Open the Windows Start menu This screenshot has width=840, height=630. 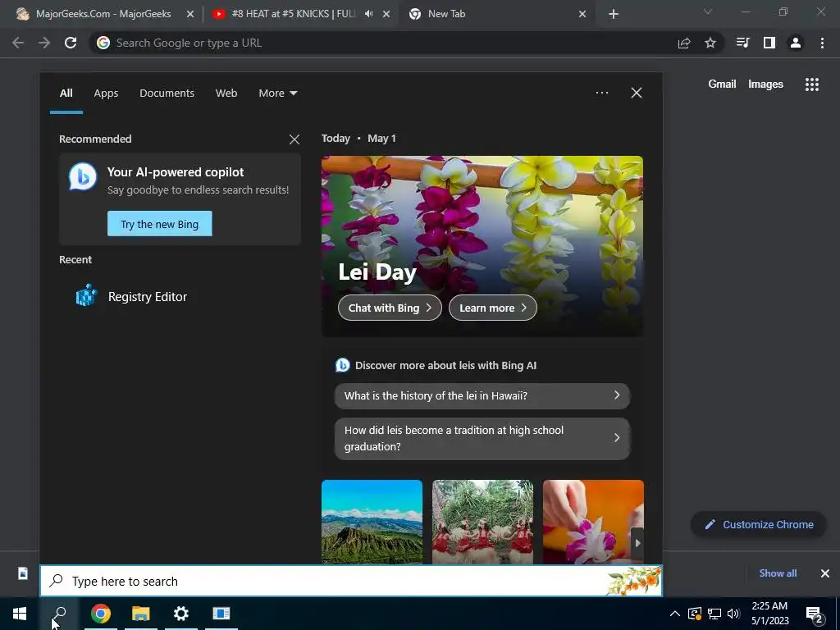[x=20, y=614]
